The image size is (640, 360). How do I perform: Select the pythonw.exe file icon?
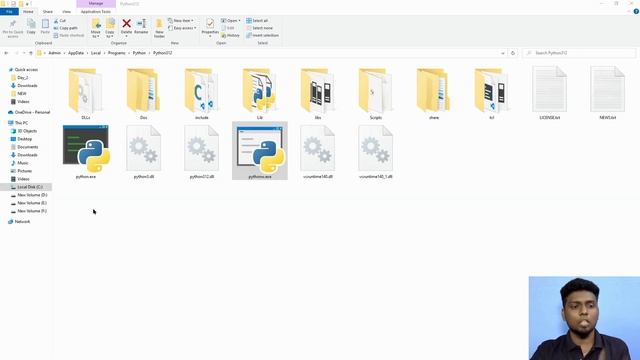(x=260, y=151)
